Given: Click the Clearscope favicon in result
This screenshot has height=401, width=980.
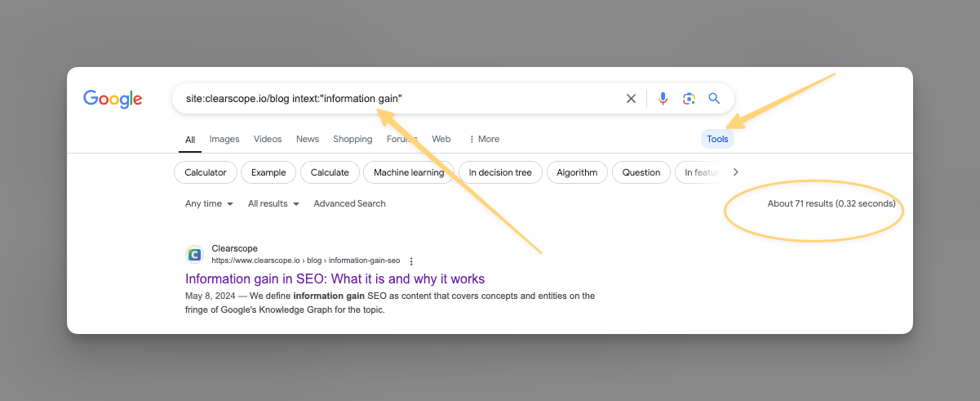Looking at the screenshot, I should [194, 254].
